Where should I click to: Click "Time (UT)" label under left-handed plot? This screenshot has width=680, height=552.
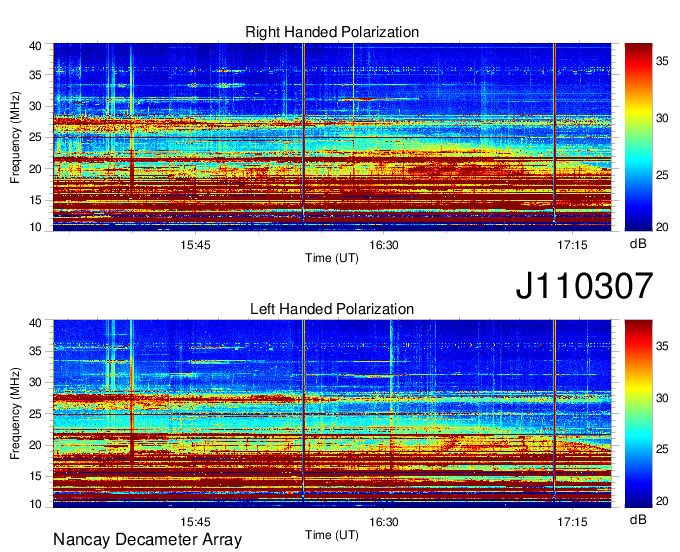332,535
